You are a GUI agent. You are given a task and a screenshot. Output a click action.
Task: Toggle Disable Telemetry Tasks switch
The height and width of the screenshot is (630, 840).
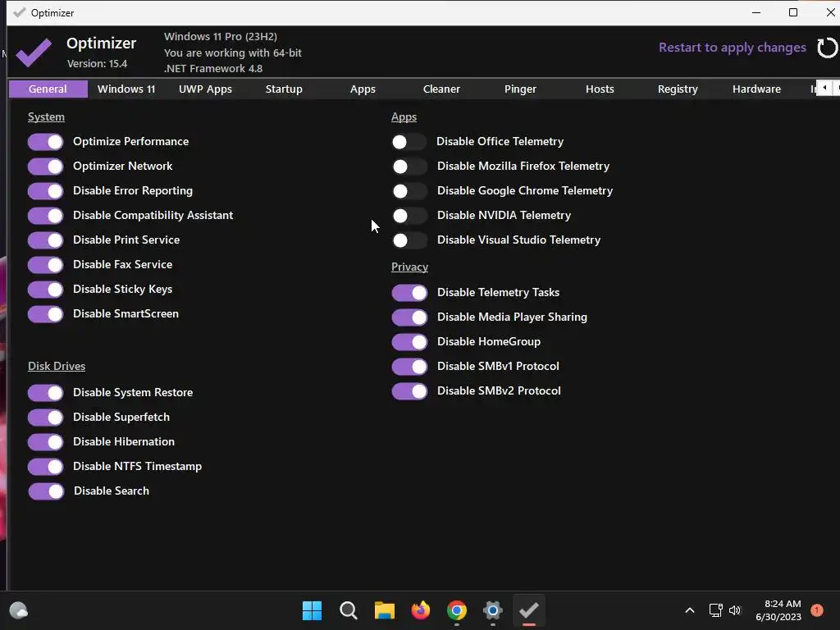409,293
